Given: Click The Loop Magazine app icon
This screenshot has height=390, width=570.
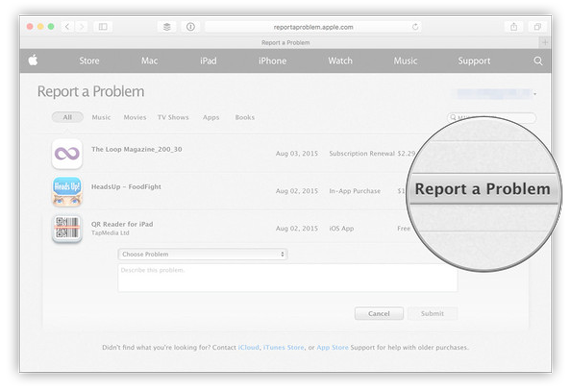Looking at the screenshot, I should point(67,154).
